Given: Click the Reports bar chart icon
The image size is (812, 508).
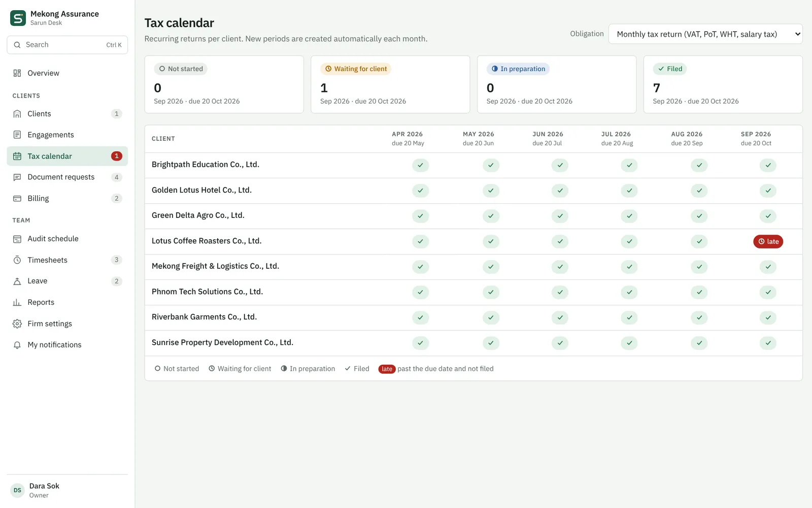Looking at the screenshot, I should (x=17, y=302).
